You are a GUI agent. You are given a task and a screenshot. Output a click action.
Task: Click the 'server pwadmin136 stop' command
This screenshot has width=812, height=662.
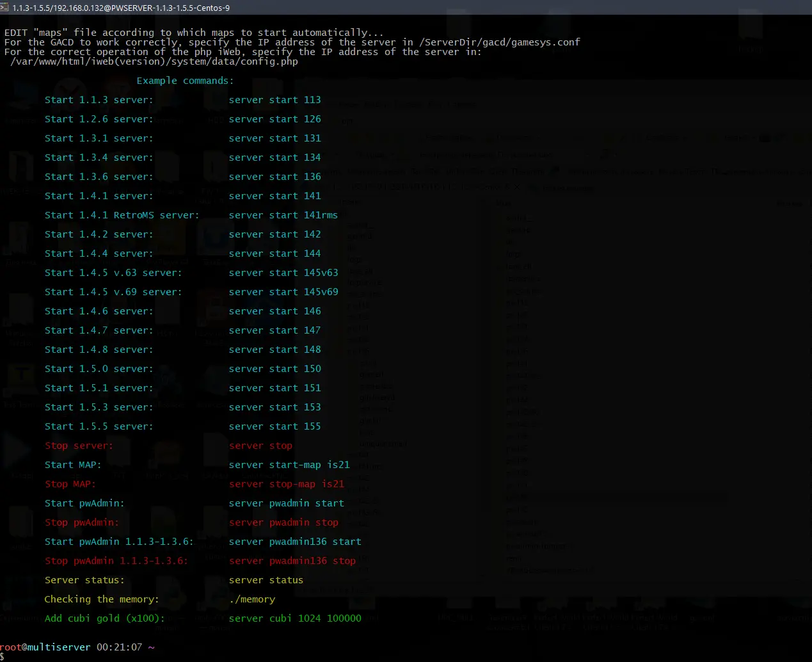click(292, 561)
